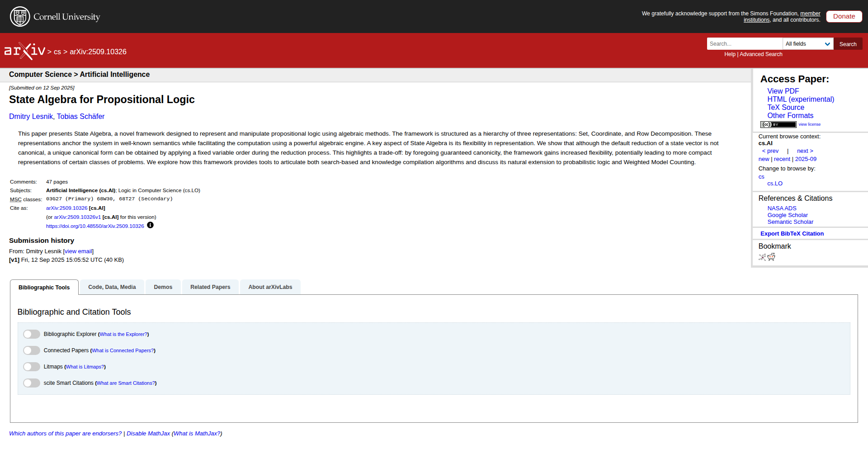Go to the next paper link
Viewport: 868px width, 449px height.
(x=805, y=151)
